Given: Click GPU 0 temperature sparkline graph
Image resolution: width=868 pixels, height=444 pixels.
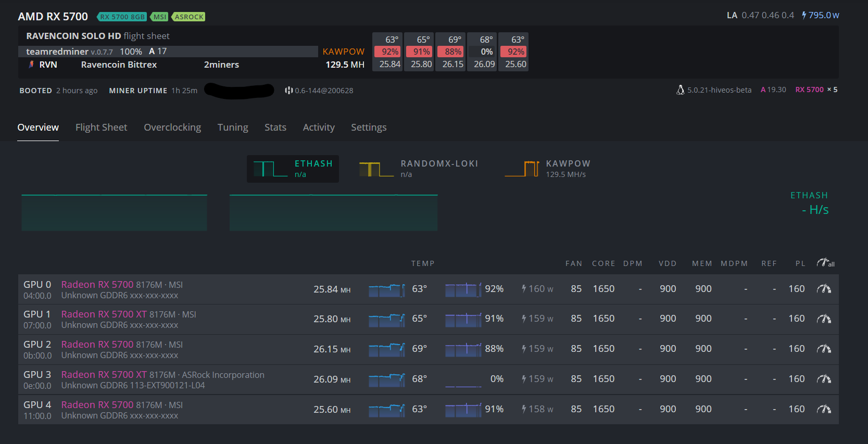Looking at the screenshot, I should pos(387,289).
